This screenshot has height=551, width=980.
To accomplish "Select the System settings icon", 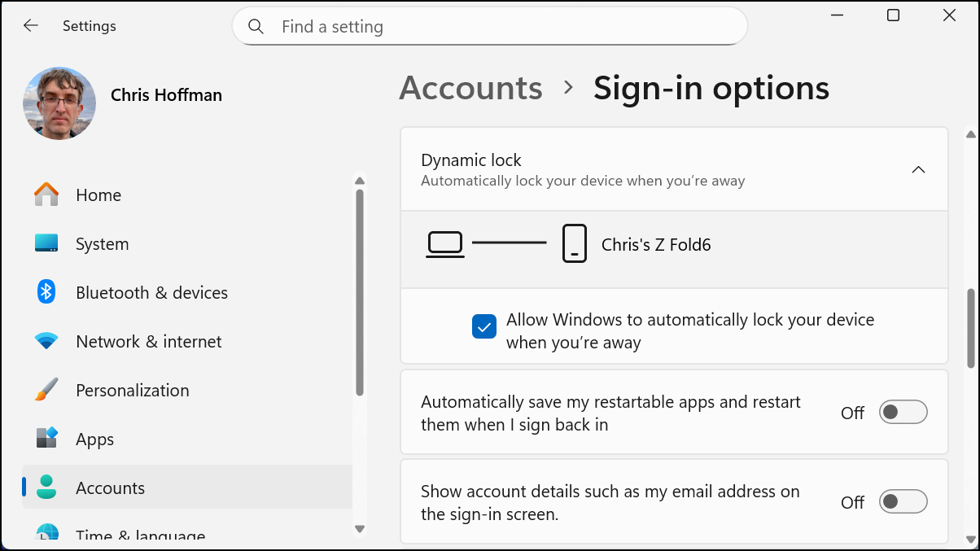I will pyautogui.click(x=46, y=243).
